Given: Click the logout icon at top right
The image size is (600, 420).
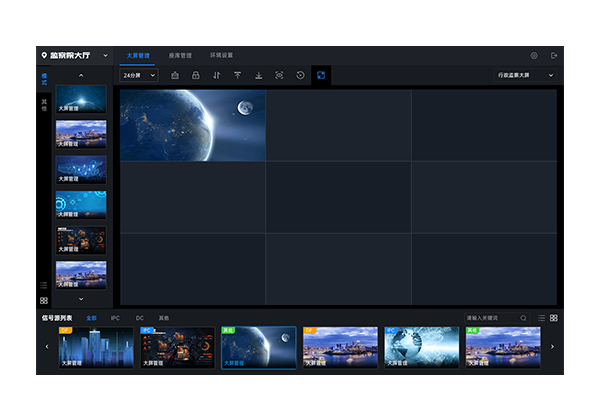Looking at the screenshot, I should (x=554, y=55).
